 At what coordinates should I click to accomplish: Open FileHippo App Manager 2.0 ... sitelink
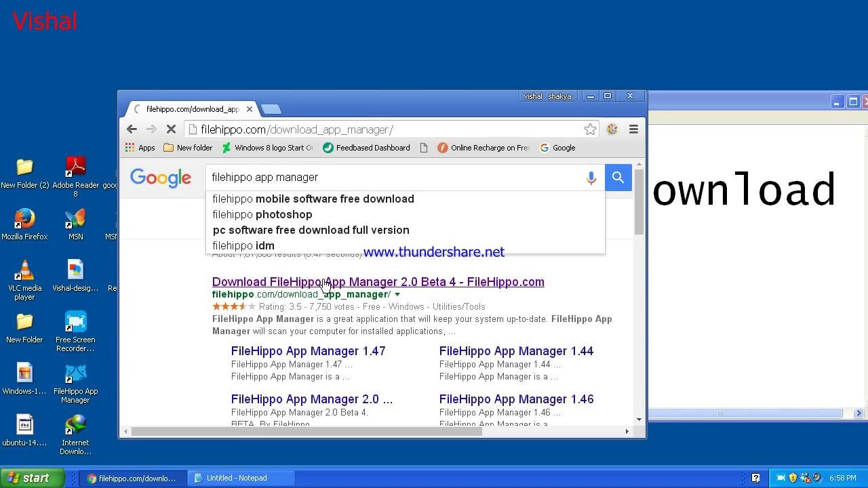click(x=312, y=399)
